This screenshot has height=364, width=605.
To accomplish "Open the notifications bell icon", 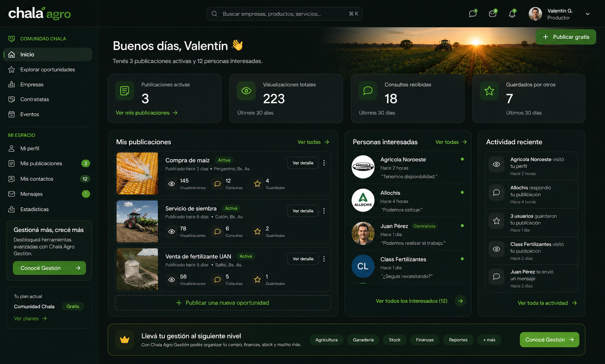I will (x=512, y=14).
